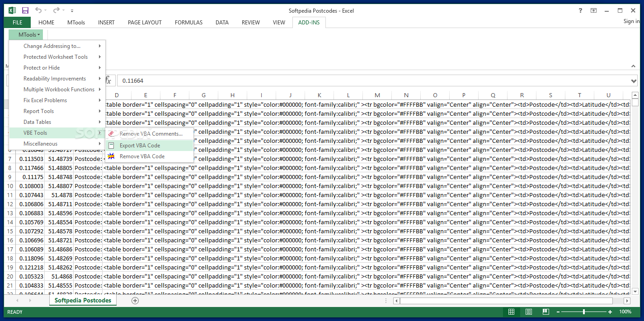Select the ADD-INS tab
644x321 pixels.
[309, 23]
